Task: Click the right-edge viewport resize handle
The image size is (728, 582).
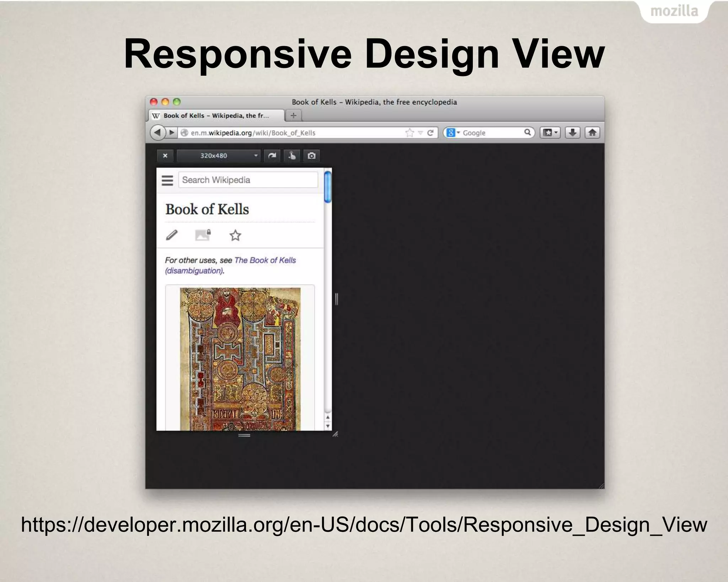Action: click(x=336, y=299)
